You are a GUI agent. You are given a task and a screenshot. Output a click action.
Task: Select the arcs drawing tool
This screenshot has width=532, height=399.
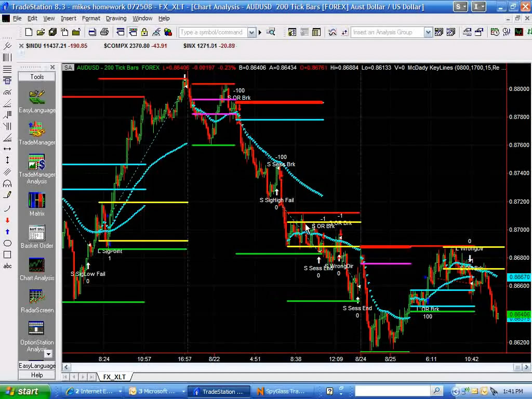pos(7,184)
